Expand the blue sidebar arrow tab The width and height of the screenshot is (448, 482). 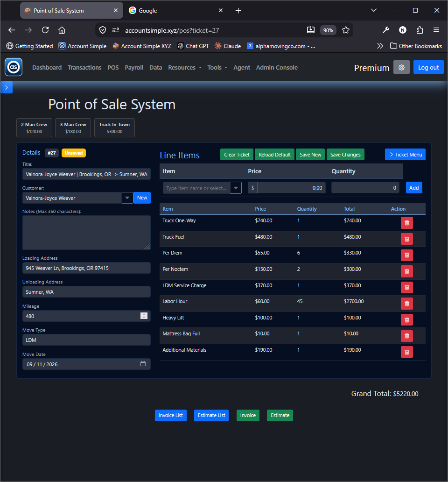(x=7, y=88)
